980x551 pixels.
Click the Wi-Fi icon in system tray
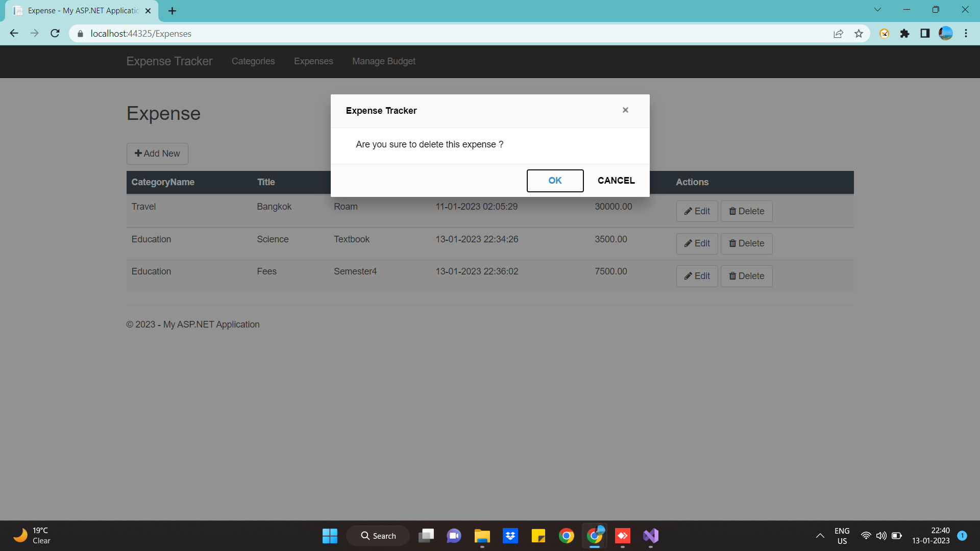(866, 536)
